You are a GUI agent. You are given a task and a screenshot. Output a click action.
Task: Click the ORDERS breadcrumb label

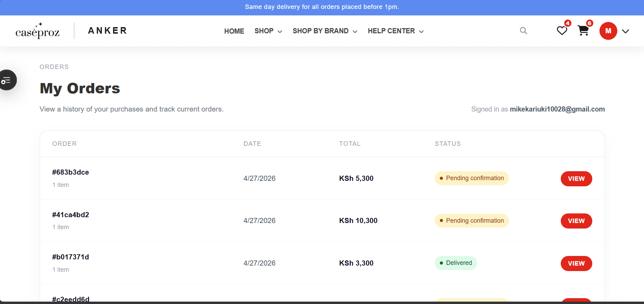point(54,67)
